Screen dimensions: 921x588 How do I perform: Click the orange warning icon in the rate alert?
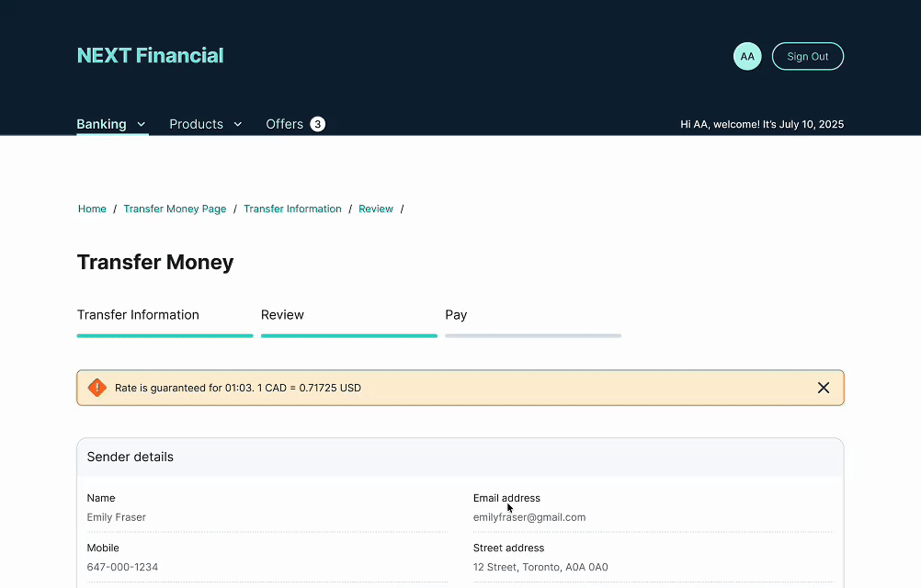[97, 388]
